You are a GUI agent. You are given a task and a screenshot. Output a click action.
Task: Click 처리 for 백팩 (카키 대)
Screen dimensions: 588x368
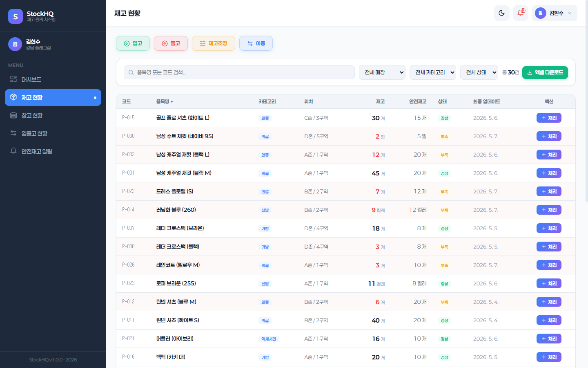click(x=549, y=357)
